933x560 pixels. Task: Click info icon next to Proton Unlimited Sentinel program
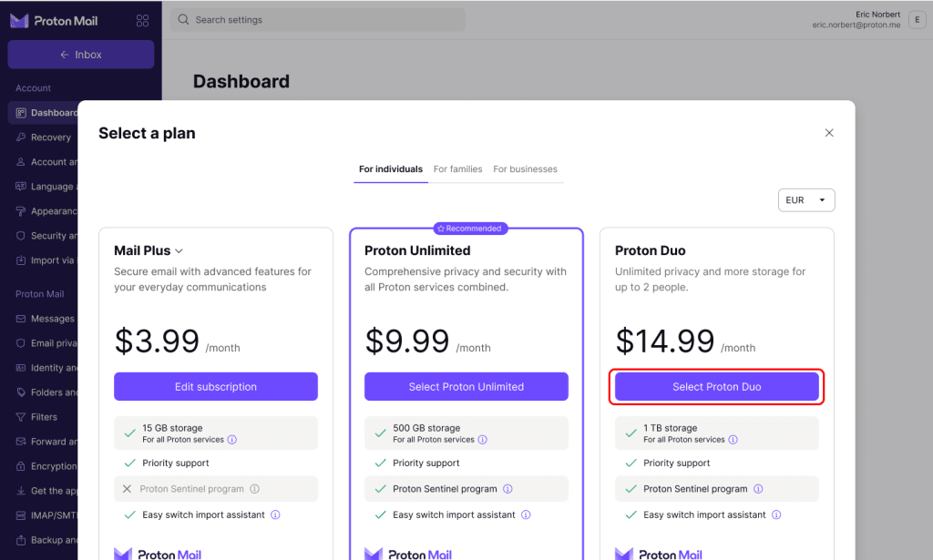(508, 489)
